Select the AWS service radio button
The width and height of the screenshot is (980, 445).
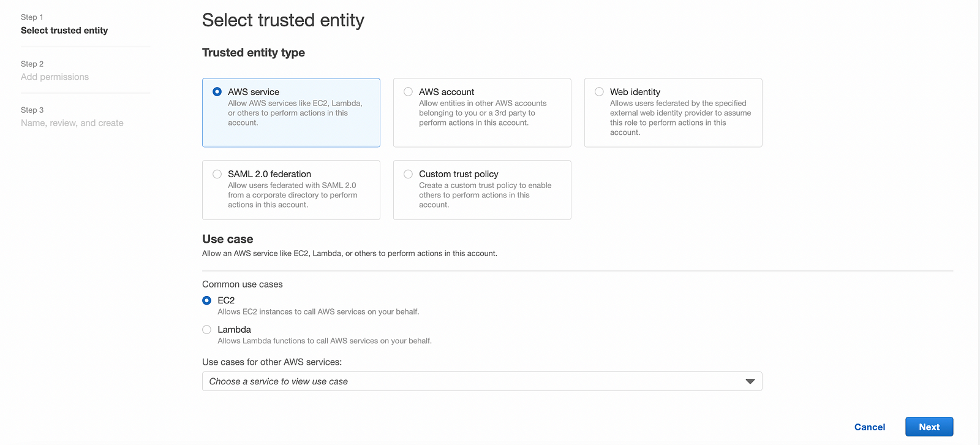pos(217,92)
